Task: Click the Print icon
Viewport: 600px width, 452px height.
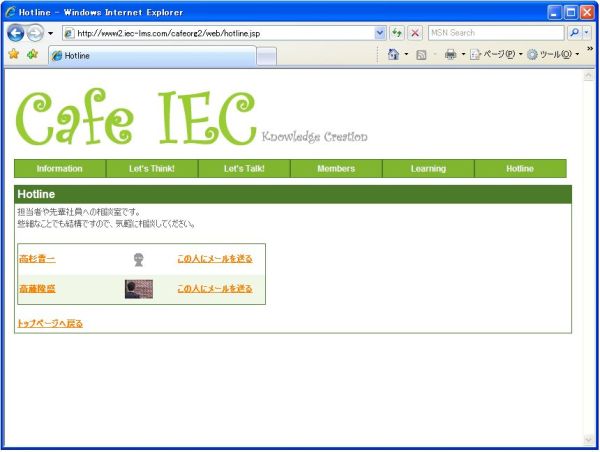Action: tap(450, 55)
